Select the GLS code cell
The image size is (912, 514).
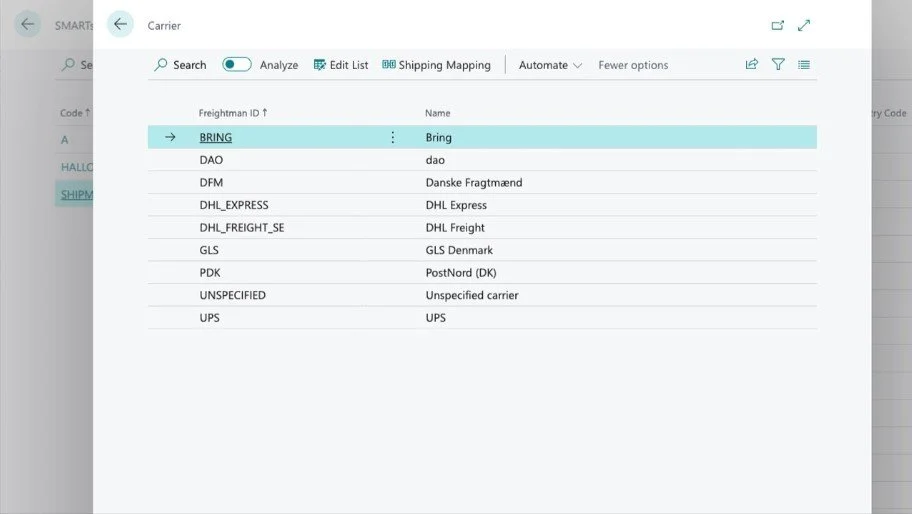pos(209,250)
